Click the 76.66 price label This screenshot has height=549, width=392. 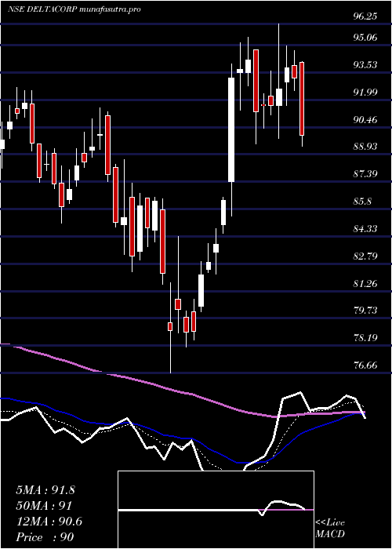point(365,365)
